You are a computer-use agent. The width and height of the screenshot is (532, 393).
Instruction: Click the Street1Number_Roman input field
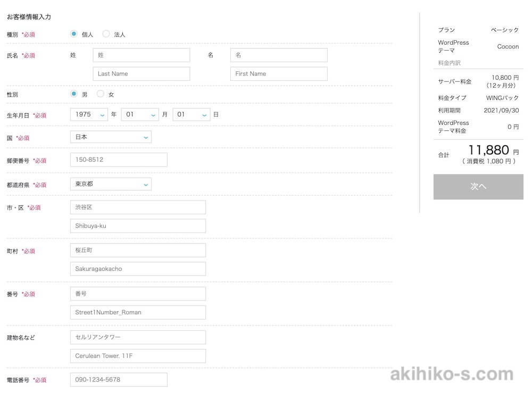(138, 313)
